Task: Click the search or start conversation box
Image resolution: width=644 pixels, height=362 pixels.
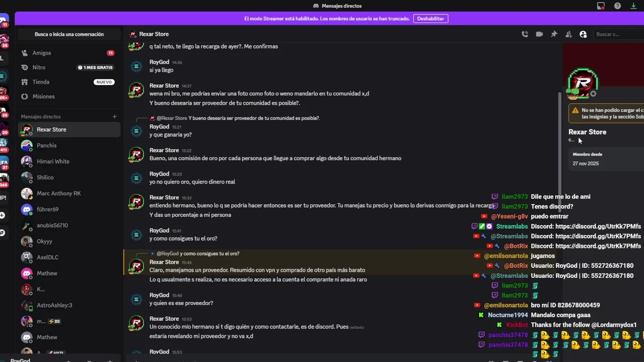Action: click(x=69, y=34)
